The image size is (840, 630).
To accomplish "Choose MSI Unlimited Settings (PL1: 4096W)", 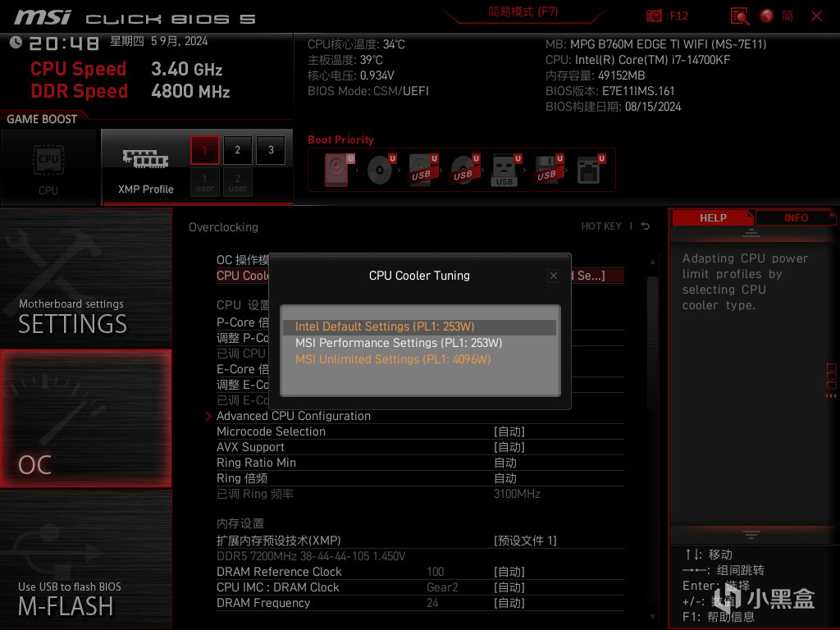I will (x=419, y=359).
